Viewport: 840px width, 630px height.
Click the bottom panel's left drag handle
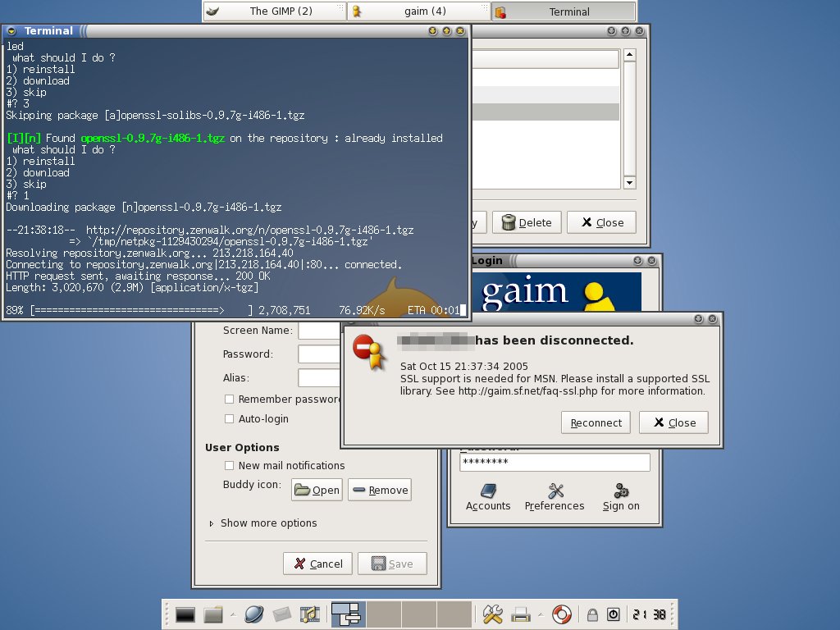point(167,614)
